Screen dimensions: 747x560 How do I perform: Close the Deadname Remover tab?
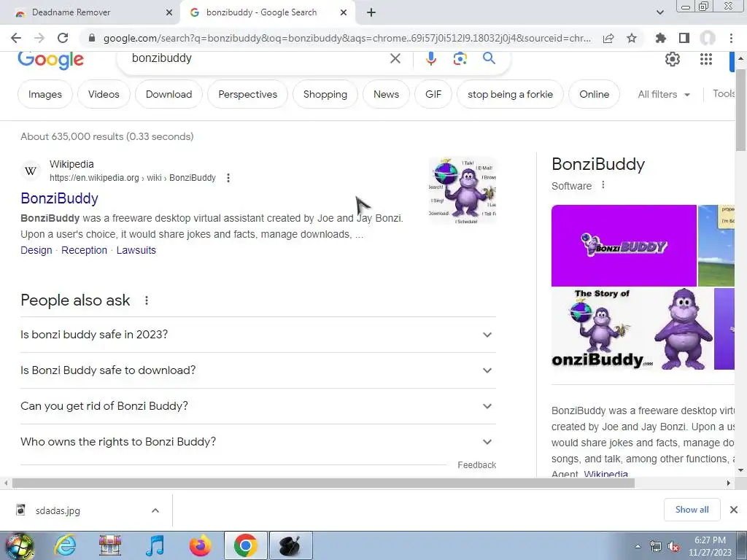pos(169,12)
